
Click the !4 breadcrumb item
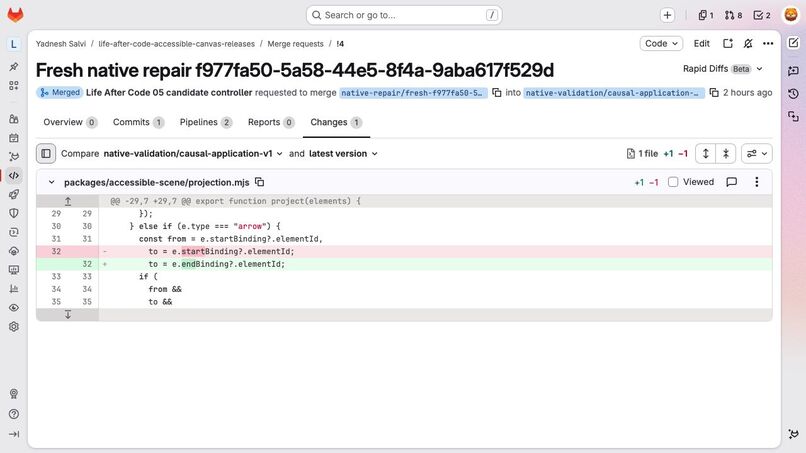(340, 44)
